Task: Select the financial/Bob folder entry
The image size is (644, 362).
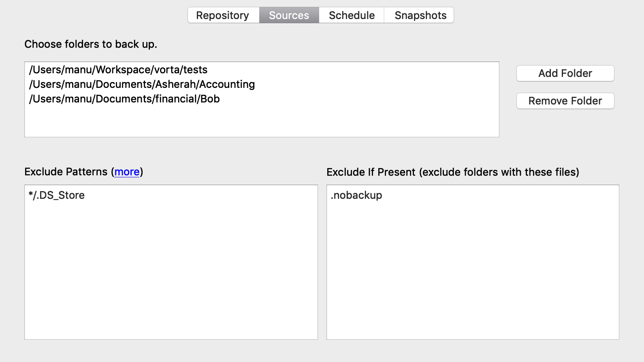Action: click(124, 99)
